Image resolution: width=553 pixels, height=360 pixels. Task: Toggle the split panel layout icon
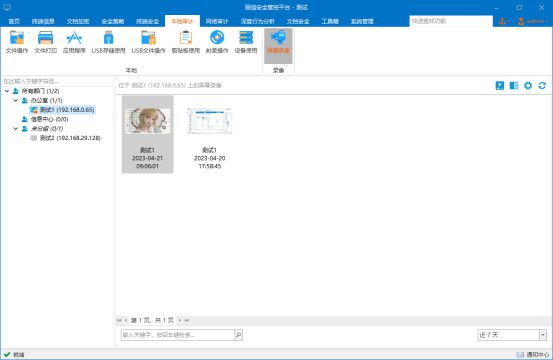(x=514, y=85)
